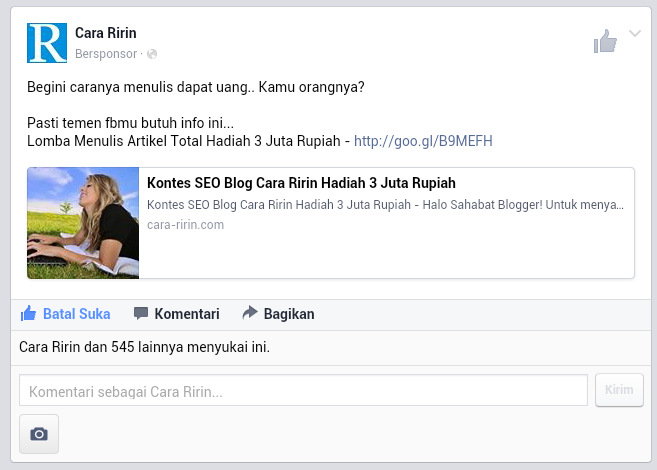Click the Cara Ririn profile logo

[47, 43]
